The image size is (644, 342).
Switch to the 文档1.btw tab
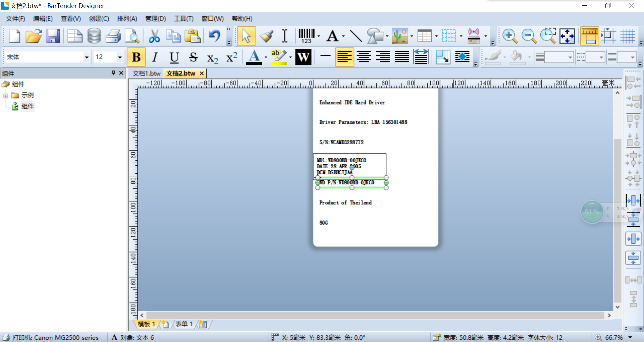(147, 73)
